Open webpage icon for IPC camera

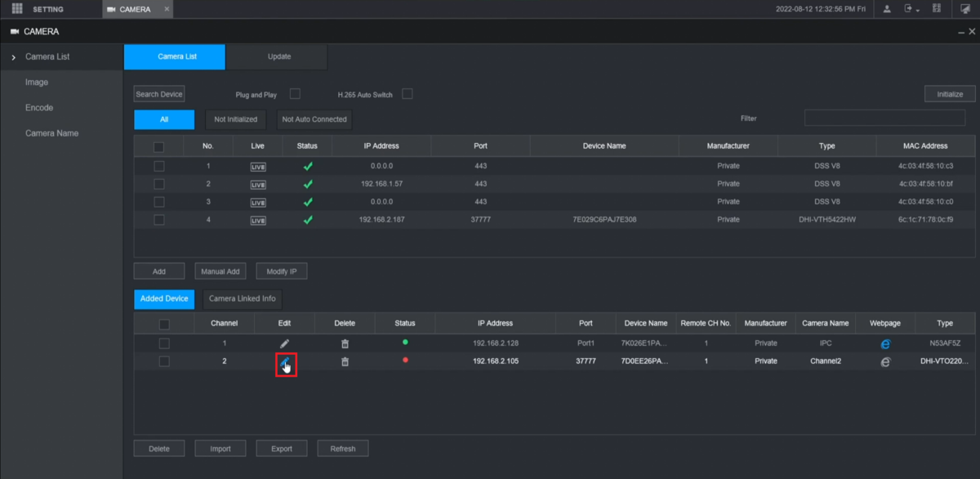(x=885, y=343)
